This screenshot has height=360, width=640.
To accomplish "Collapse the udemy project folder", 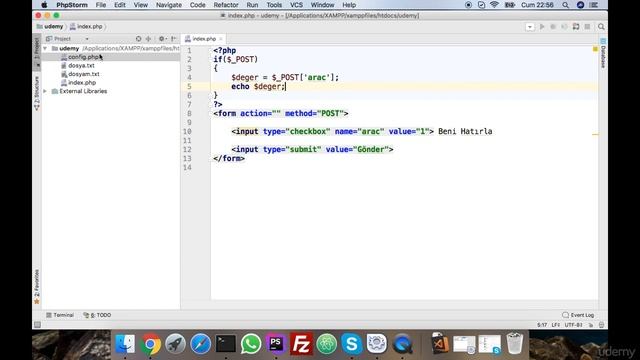I will tap(45, 49).
